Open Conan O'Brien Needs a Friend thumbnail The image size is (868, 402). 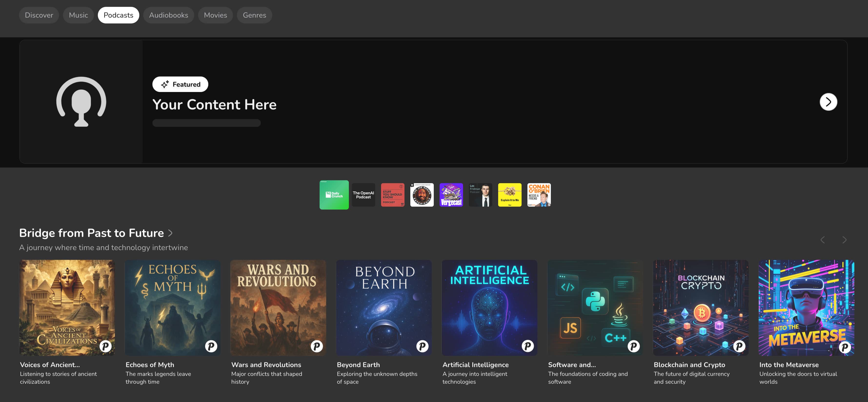pyautogui.click(x=539, y=195)
